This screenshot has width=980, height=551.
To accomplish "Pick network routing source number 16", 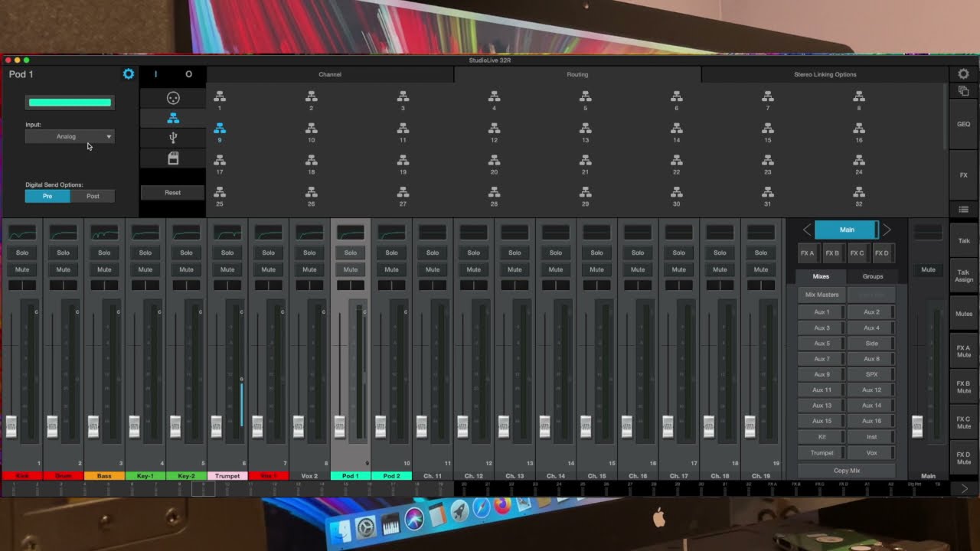I will 859,133.
